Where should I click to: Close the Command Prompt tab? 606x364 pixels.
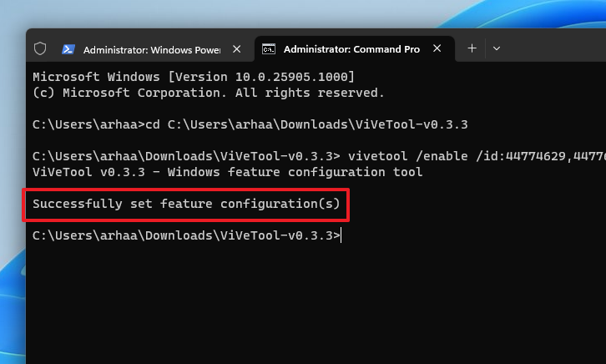coord(437,48)
